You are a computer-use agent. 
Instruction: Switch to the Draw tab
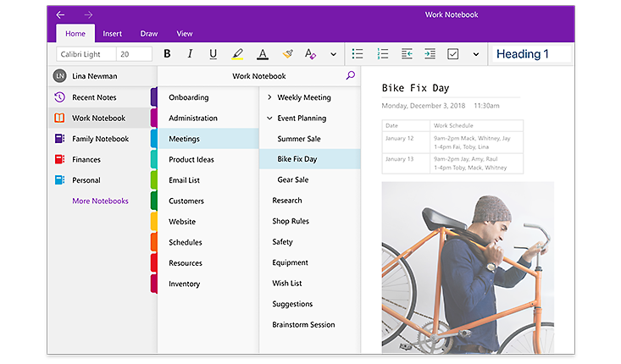pyautogui.click(x=149, y=34)
